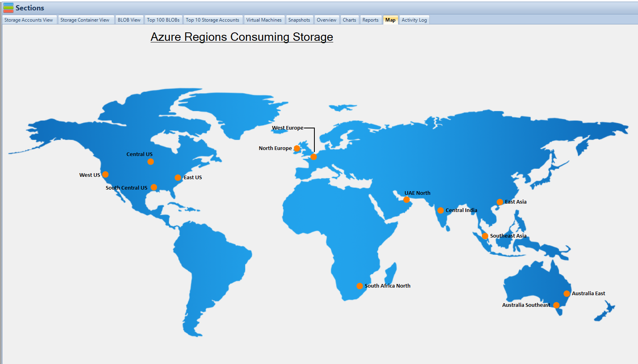Image resolution: width=638 pixels, height=364 pixels.
Task: Click the Sections panel title text
Action: (x=30, y=8)
